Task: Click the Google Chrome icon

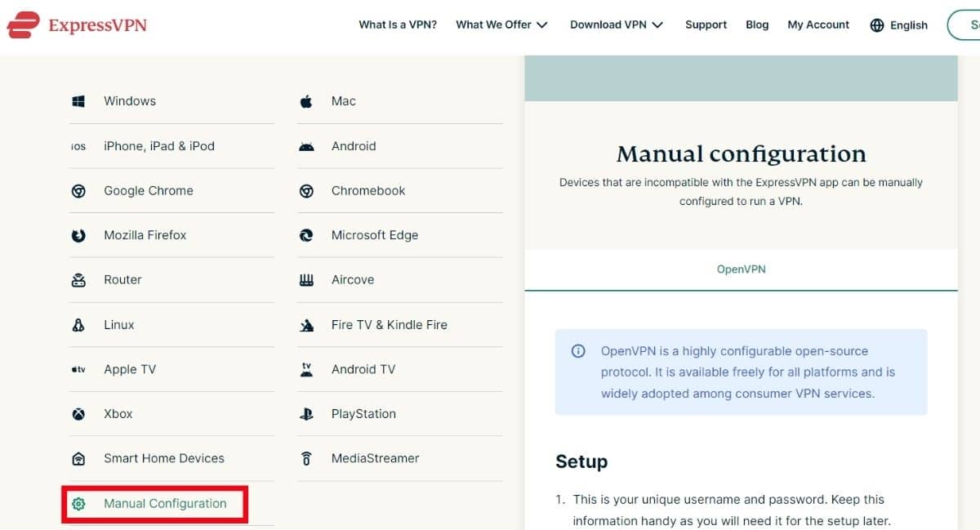Action: click(x=78, y=191)
